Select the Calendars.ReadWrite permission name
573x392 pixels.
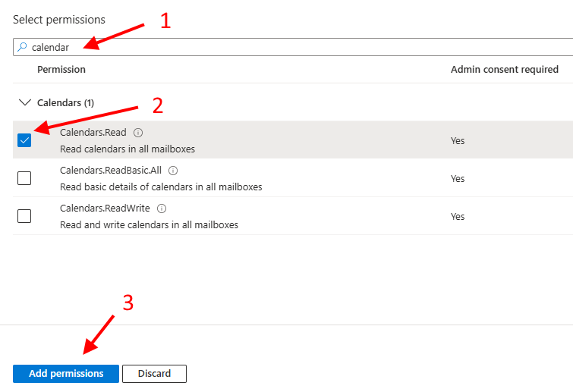[x=105, y=209]
